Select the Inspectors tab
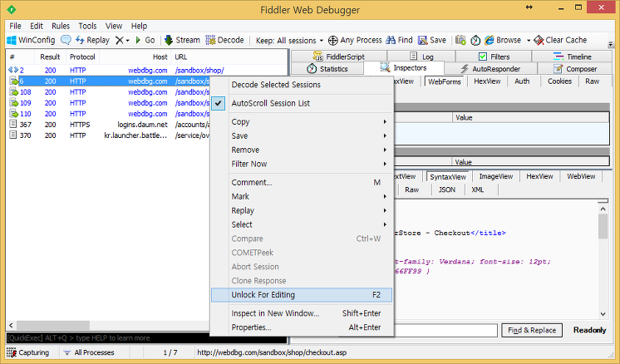Viewport: 620px width, 364px height. click(x=404, y=68)
